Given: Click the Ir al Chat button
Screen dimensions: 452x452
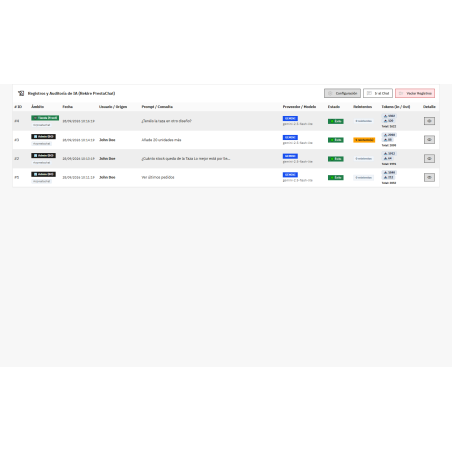Looking at the screenshot, I should point(378,93).
